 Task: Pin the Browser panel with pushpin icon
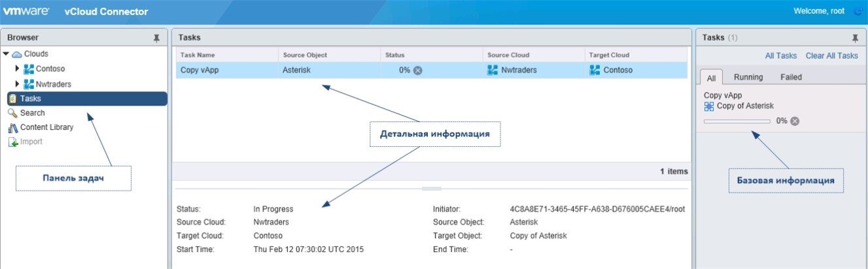(x=156, y=39)
